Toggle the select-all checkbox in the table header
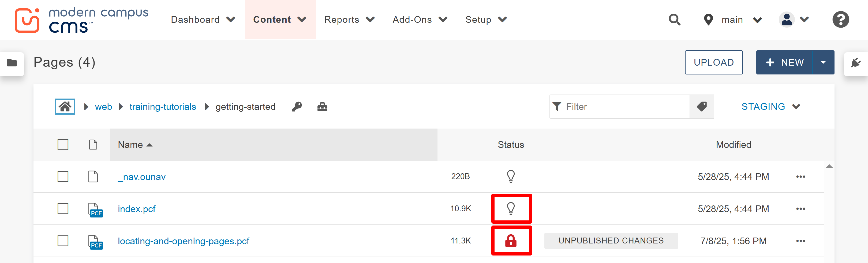The width and height of the screenshot is (868, 263). click(63, 144)
